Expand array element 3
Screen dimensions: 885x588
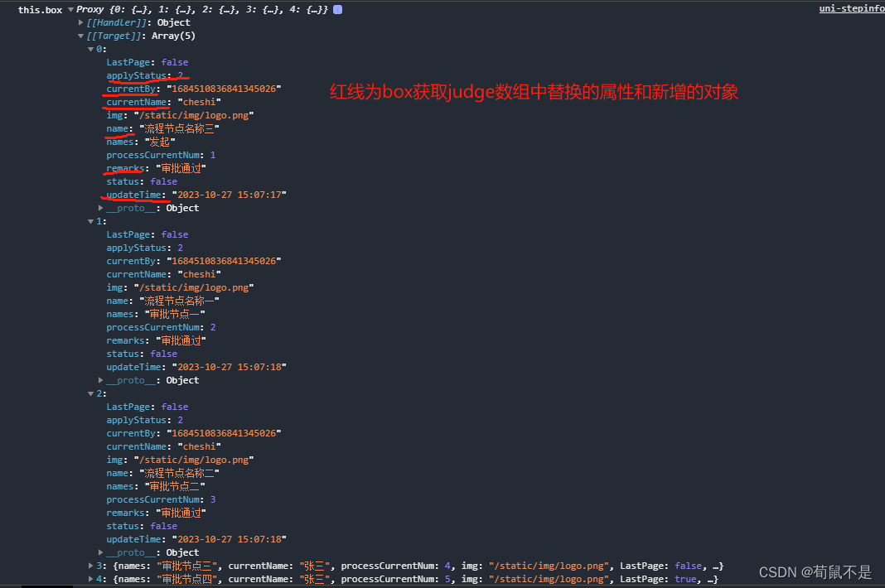91,566
